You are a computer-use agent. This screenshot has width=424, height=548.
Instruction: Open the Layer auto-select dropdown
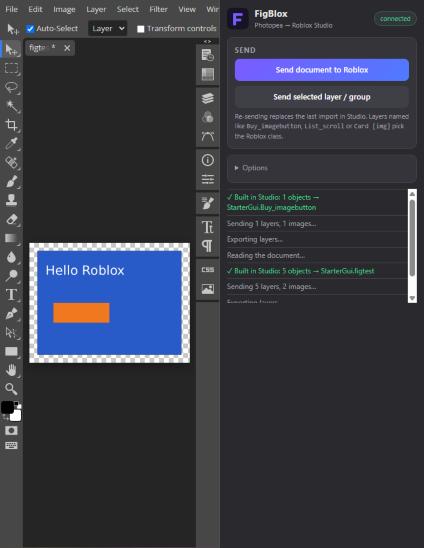(108, 29)
